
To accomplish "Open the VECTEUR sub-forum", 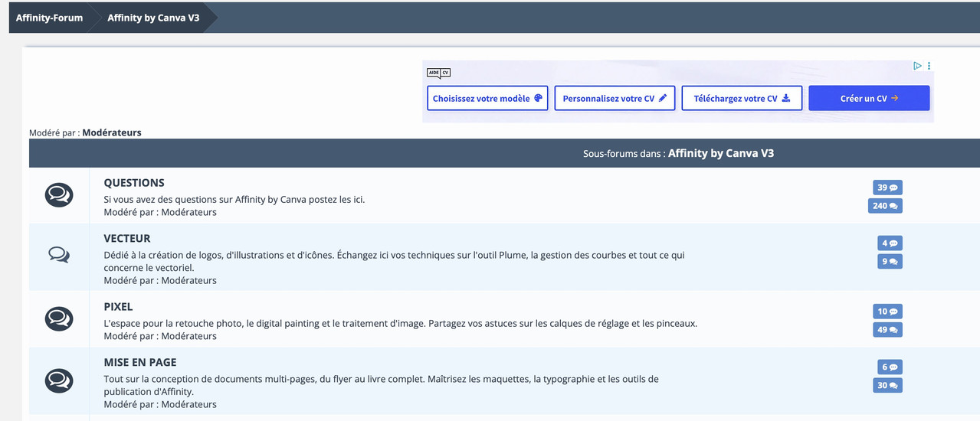I will (127, 239).
